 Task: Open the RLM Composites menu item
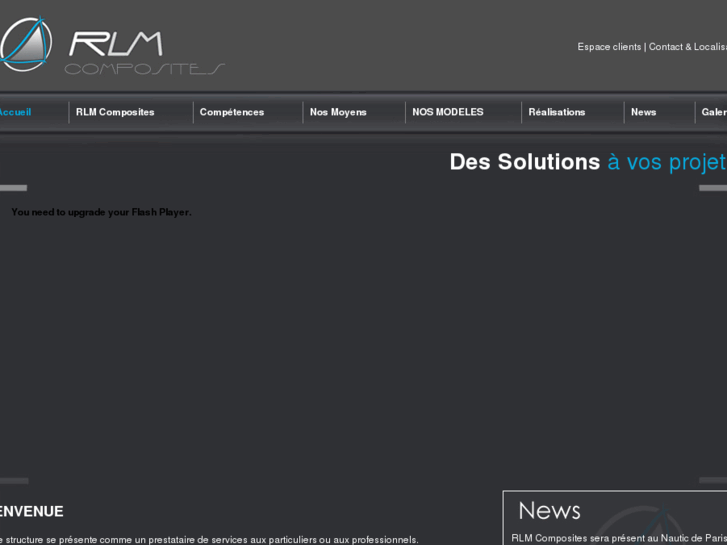click(115, 112)
